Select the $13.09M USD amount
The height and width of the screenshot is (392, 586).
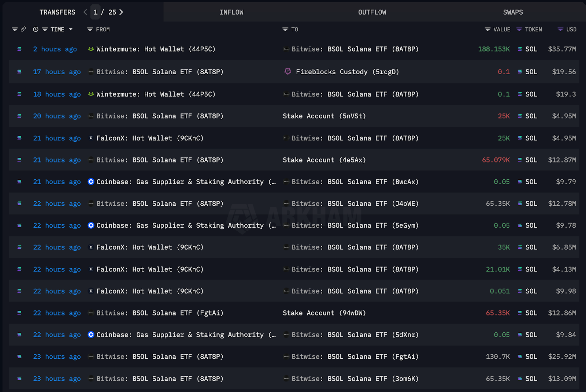[562, 378]
